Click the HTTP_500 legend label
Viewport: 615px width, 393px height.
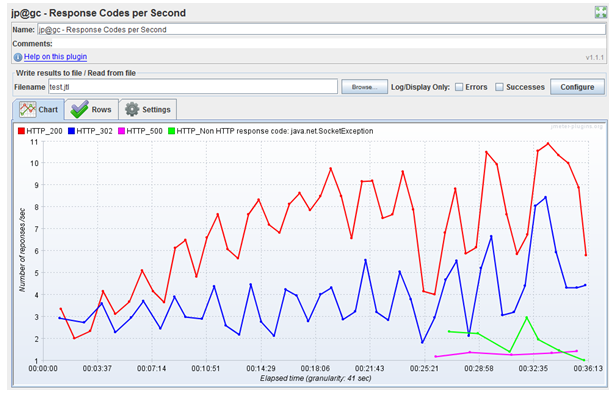(145, 131)
